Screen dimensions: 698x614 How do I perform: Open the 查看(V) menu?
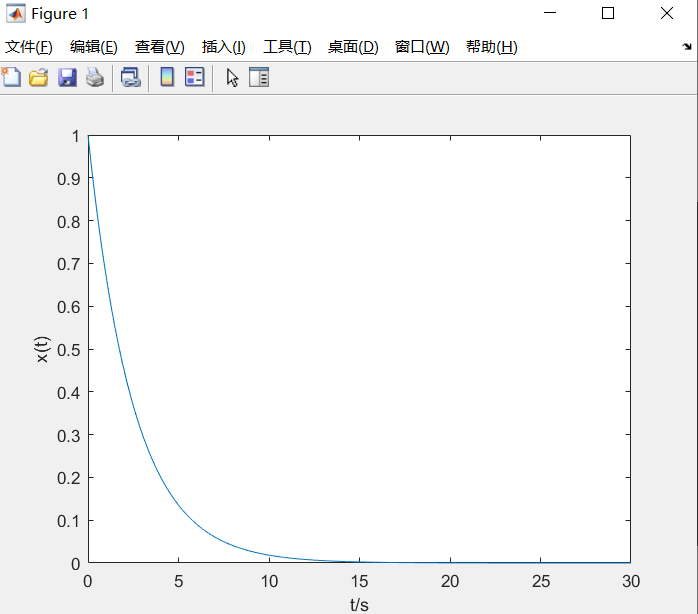click(160, 47)
